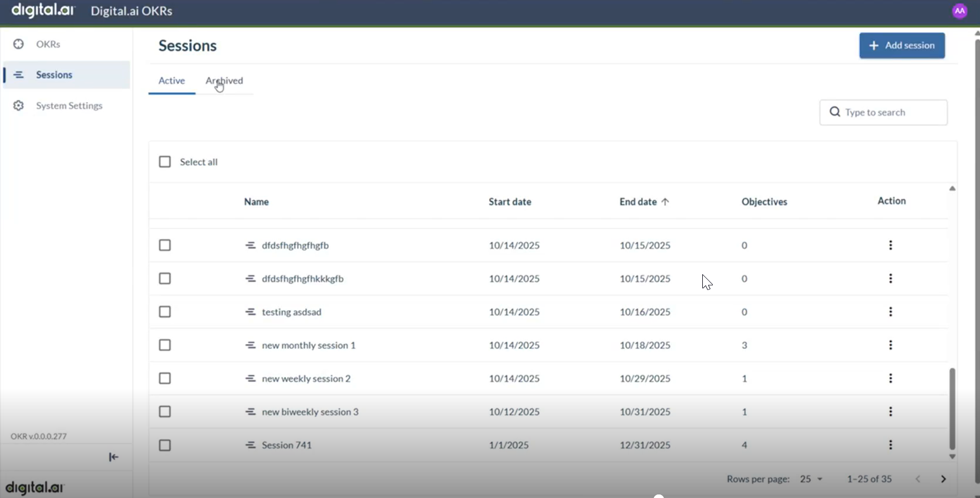Image resolution: width=980 pixels, height=498 pixels.
Task: Collapse the sidebar with arrow icon
Action: point(114,457)
